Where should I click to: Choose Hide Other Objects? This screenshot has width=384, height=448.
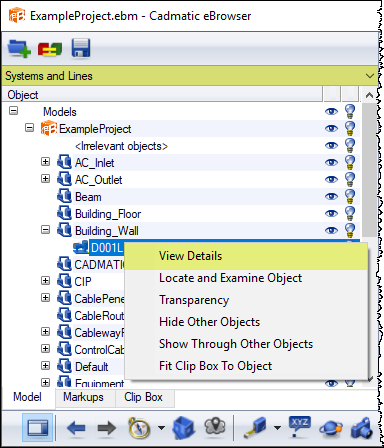tap(246, 322)
